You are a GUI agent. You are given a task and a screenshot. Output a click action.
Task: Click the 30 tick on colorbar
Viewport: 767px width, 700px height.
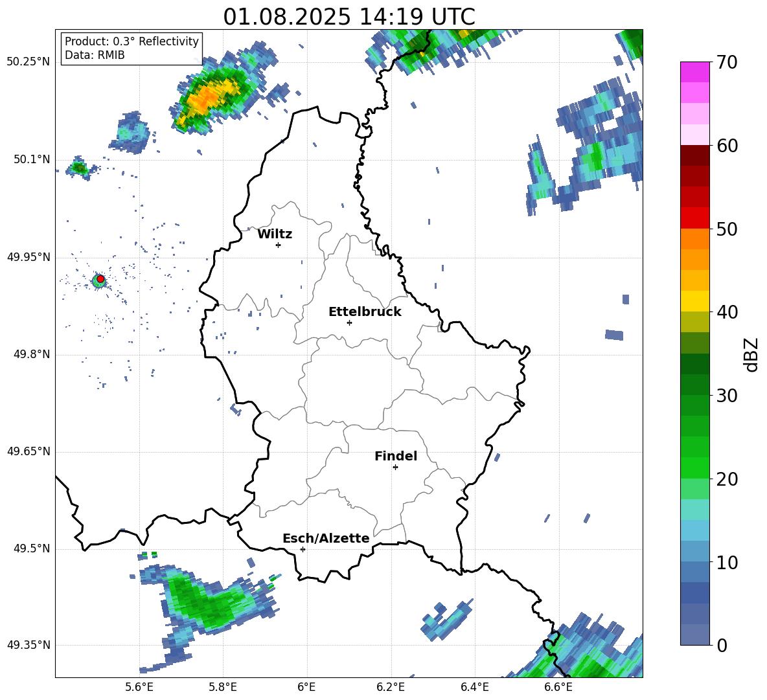pyautogui.click(x=726, y=396)
